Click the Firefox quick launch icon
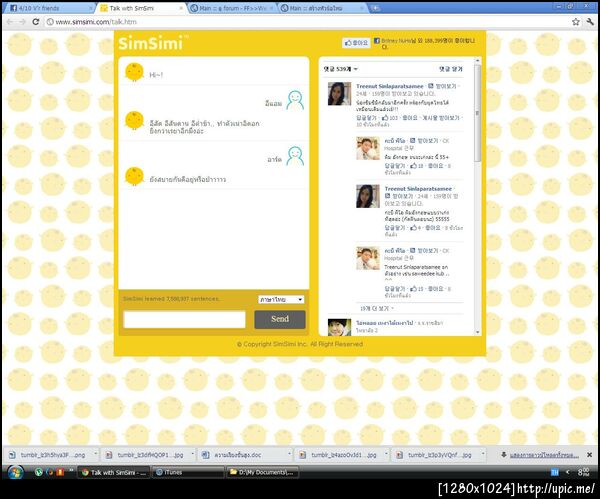The image size is (600, 499). [x=49, y=472]
